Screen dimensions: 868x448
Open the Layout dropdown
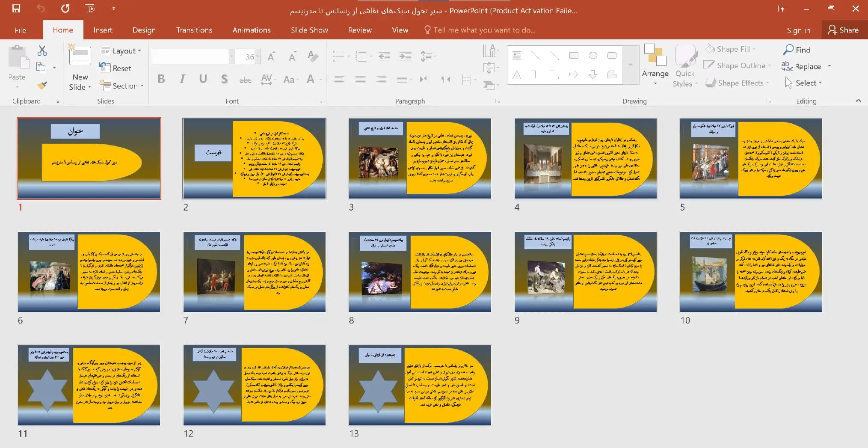pyautogui.click(x=121, y=51)
